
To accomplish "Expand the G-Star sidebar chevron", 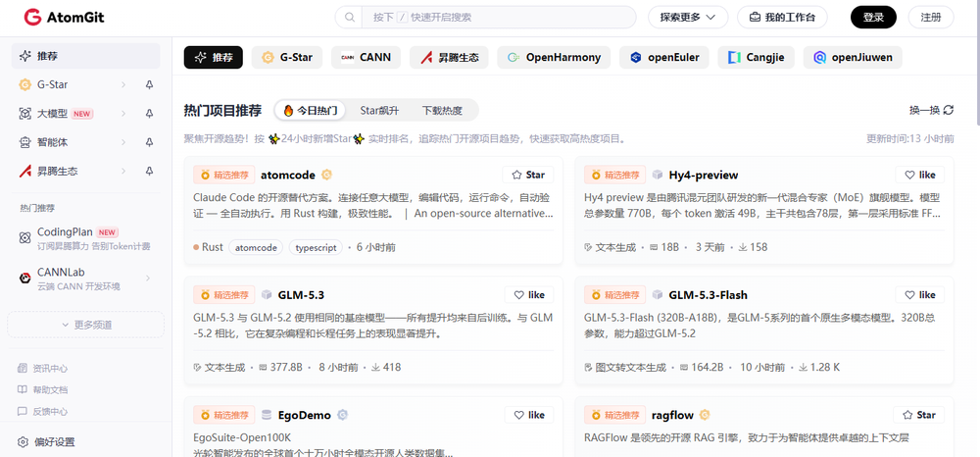I will (123, 84).
